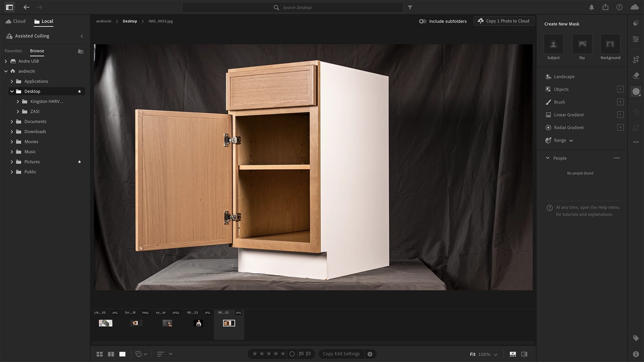Open Desktop from the breadcrumb path
644x362 pixels.
(x=130, y=21)
